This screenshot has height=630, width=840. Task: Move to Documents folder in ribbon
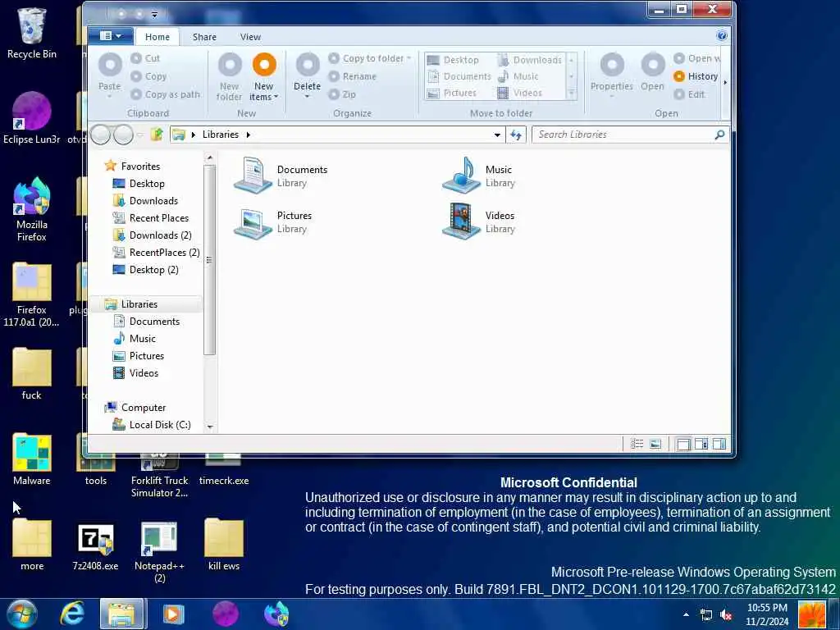[x=459, y=76]
